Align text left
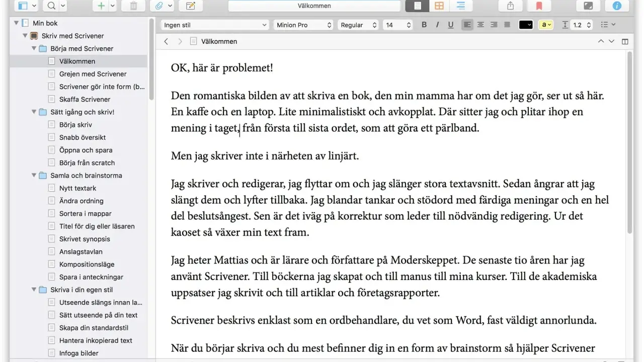644x362 pixels. point(467,25)
